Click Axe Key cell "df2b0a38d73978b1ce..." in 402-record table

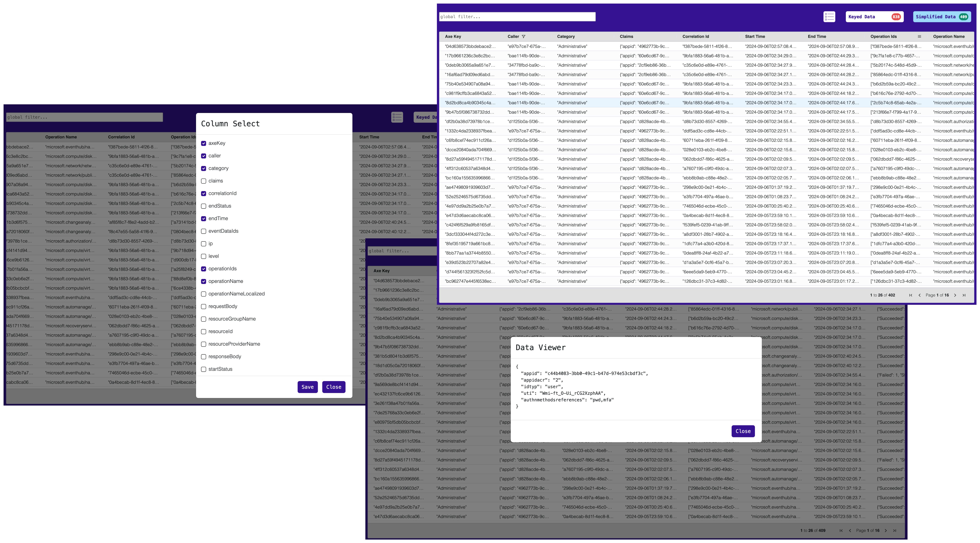[470, 122]
